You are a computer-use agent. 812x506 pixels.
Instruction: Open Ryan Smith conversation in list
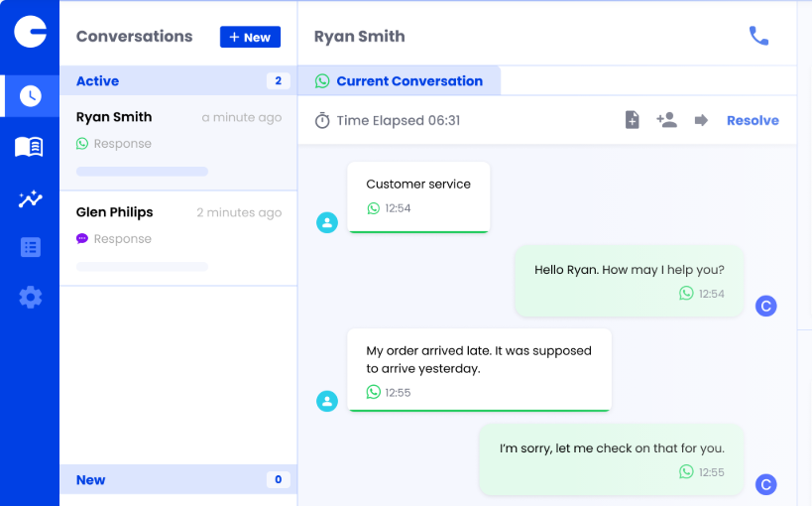178,143
